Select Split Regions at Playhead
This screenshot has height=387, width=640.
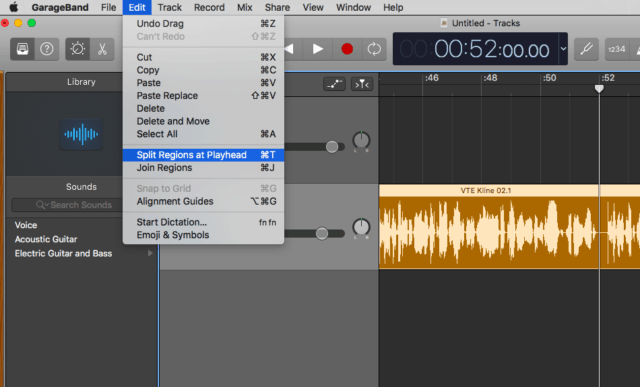[x=203, y=155]
